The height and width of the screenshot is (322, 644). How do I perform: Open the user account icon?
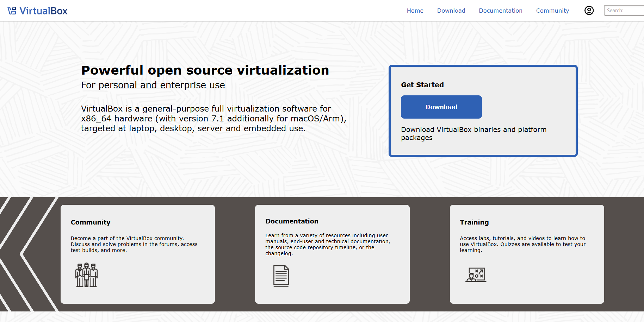pos(589,11)
